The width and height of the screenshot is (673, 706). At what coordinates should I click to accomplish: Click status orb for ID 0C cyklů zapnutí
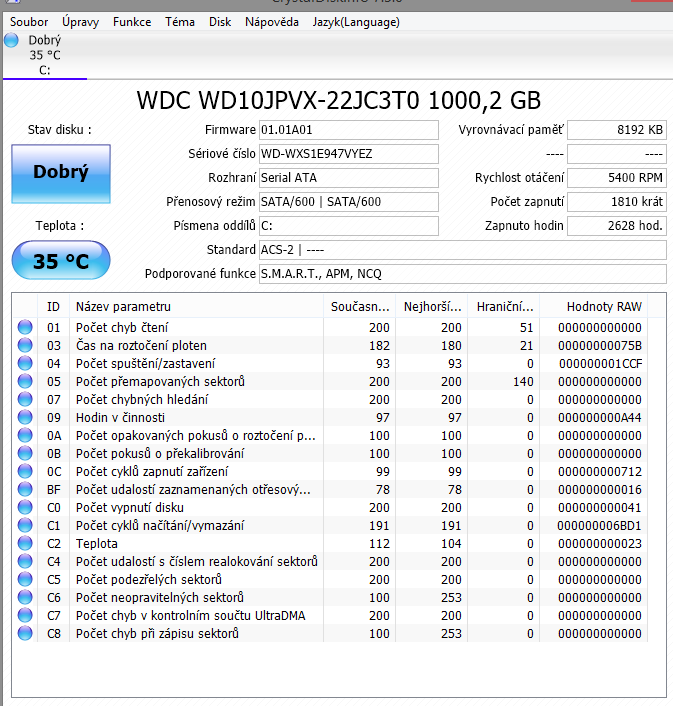(x=25, y=471)
